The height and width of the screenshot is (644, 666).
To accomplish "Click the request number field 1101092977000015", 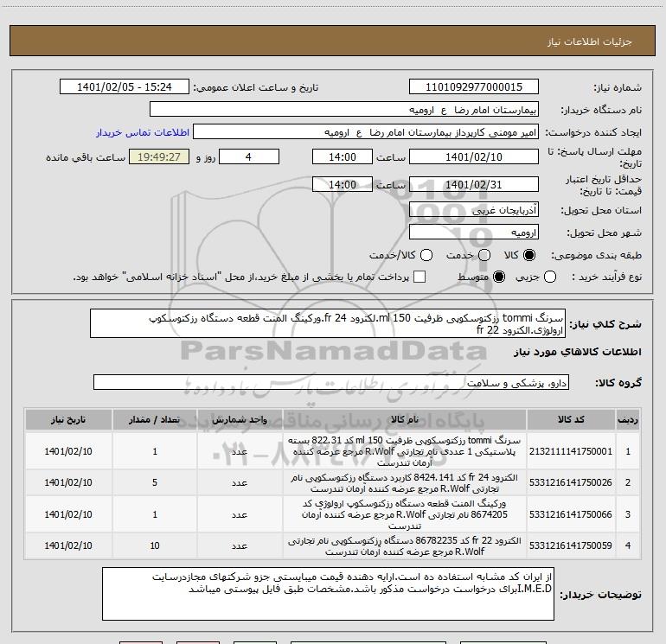I will [474, 87].
